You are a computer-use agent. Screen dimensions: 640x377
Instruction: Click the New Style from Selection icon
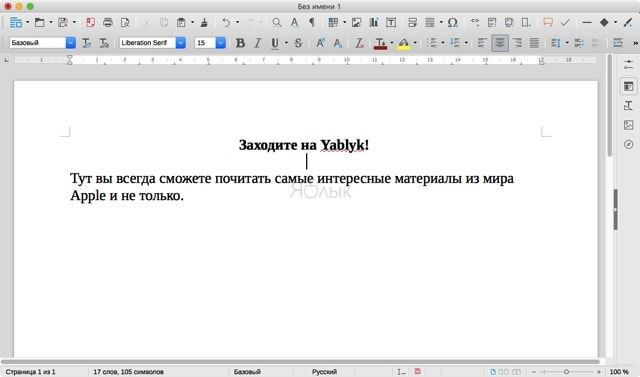pos(104,43)
